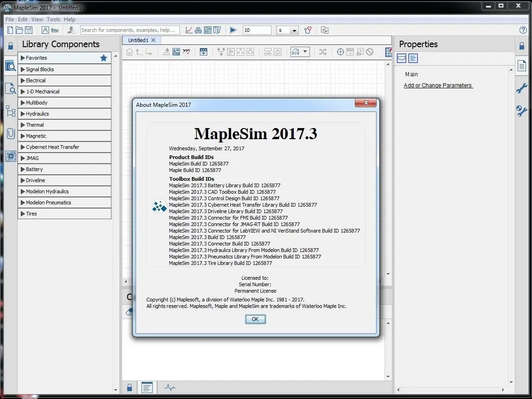
Task: Expand the Hydraulics palette
Action: point(64,114)
